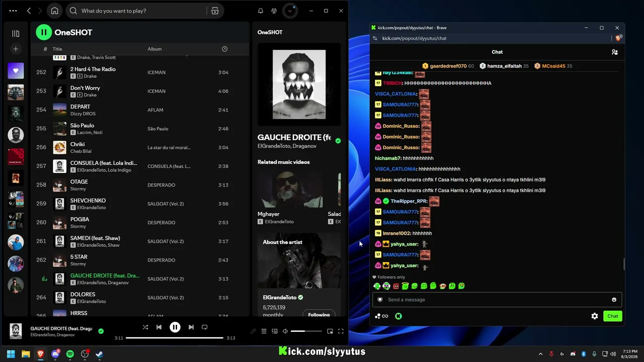This screenshot has width=644, height=362.
Task: Select track 254 DEPART
Action: (x=140, y=110)
